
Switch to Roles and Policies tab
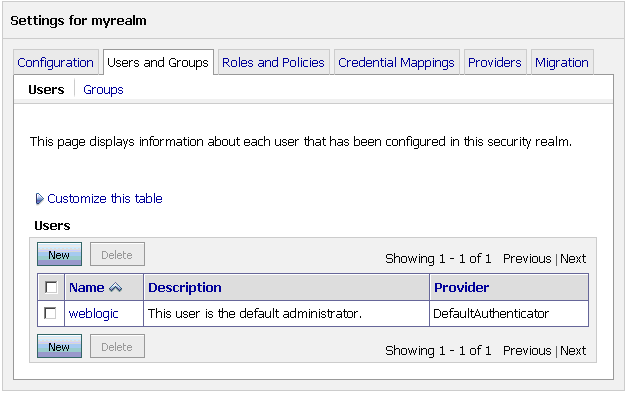click(x=273, y=62)
